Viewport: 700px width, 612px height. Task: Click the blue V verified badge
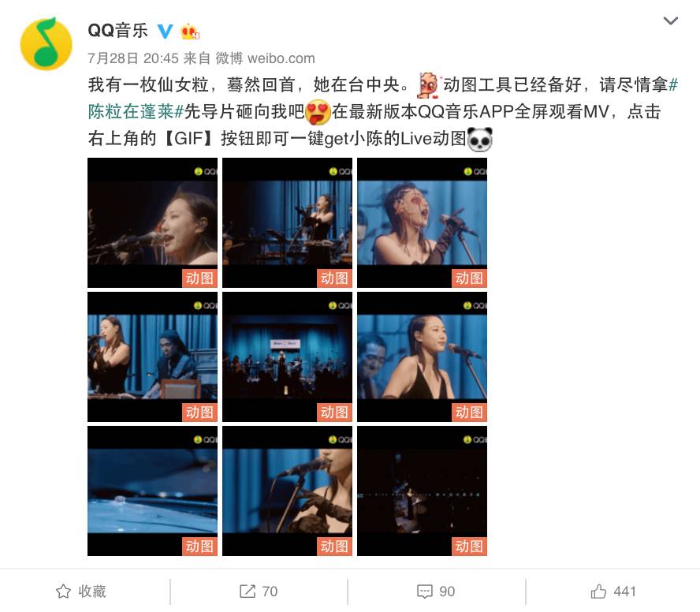coord(166,32)
